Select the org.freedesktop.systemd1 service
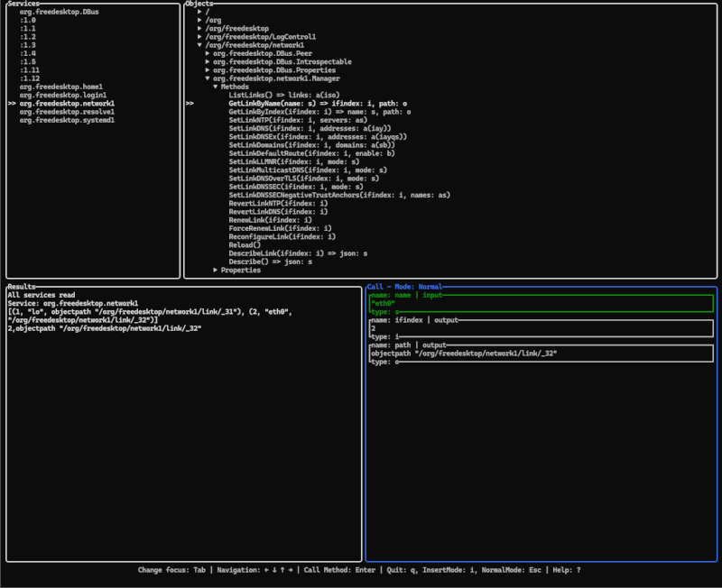722x588 pixels. coord(67,120)
